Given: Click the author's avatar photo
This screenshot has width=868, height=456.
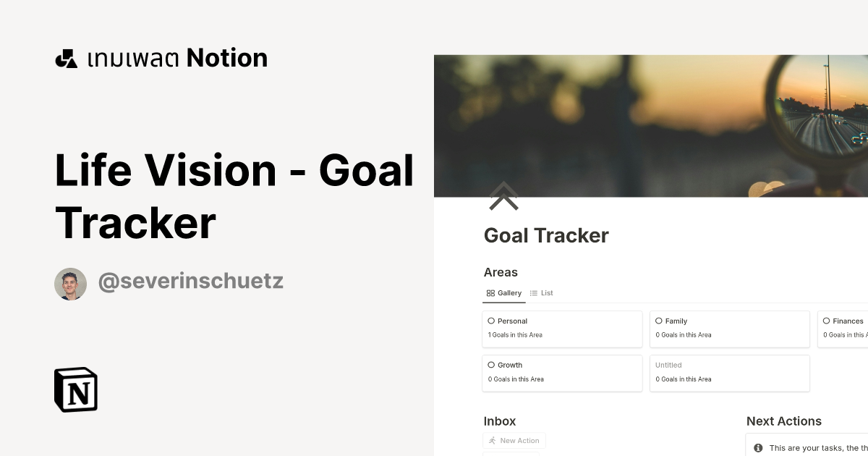Looking at the screenshot, I should (70, 283).
